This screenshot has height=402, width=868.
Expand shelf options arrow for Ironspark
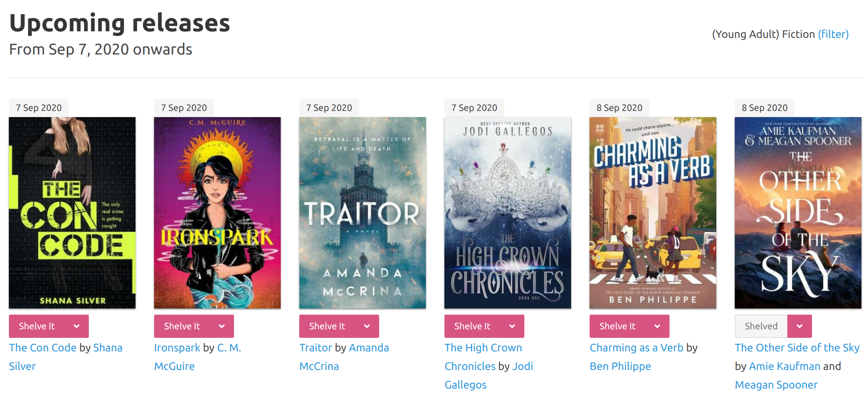point(222,326)
